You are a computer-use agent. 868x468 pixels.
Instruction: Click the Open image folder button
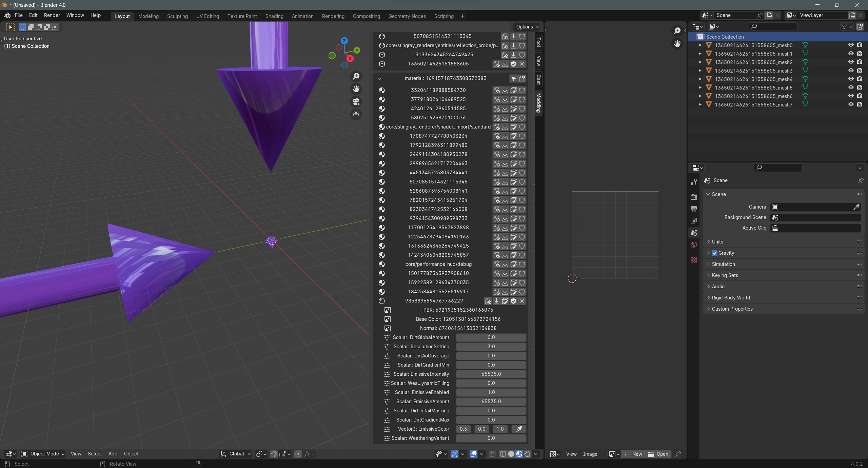(658, 454)
